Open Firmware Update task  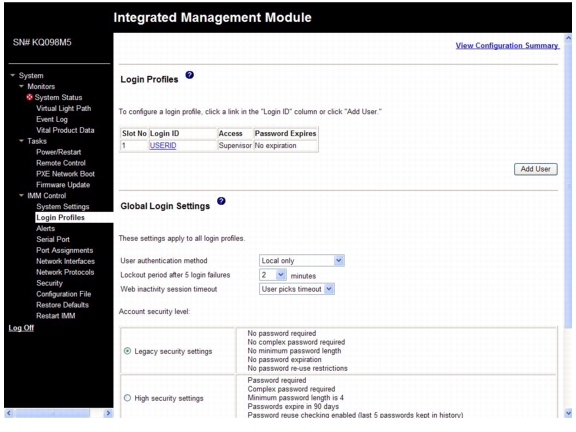63,185
